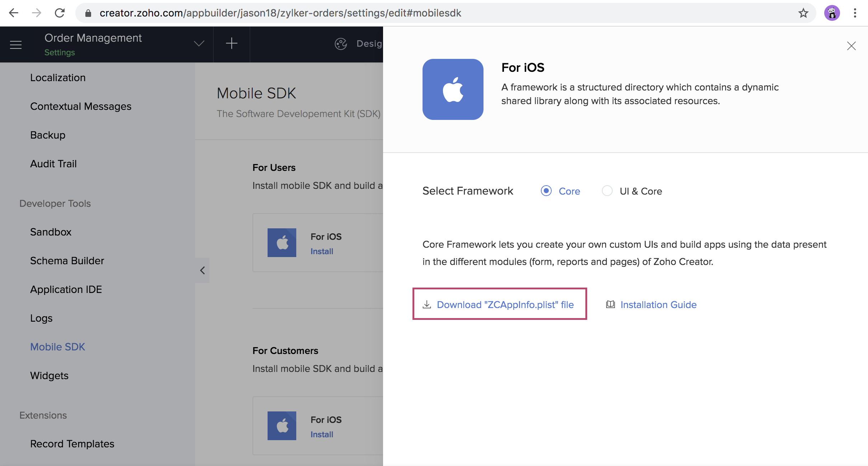Close the For iOS side panel
The image size is (868, 466).
pos(852,46)
